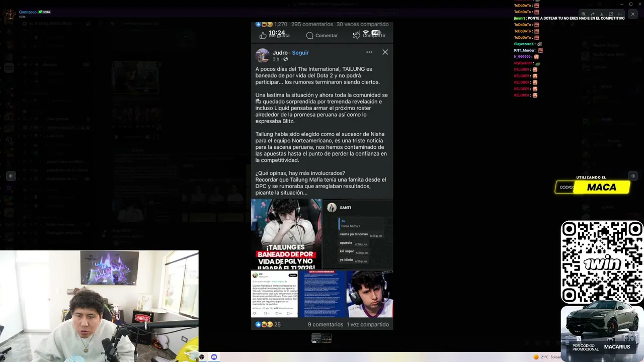Open the Judro author name
This screenshot has height=362, width=644.
(280, 53)
